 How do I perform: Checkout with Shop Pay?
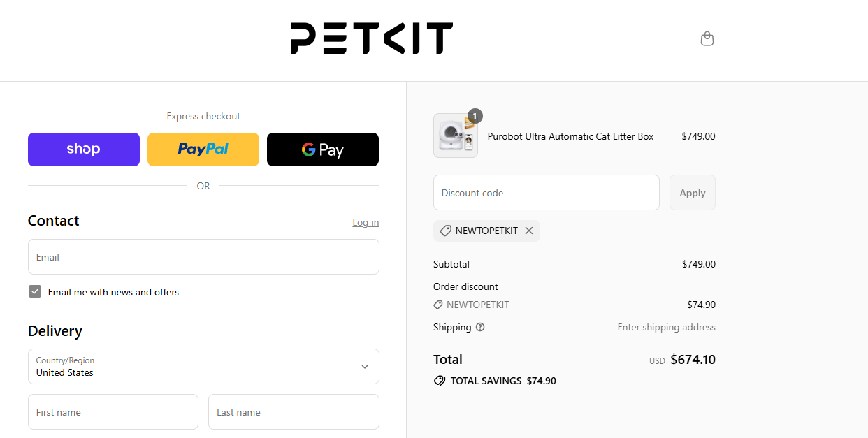(x=83, y=149)
